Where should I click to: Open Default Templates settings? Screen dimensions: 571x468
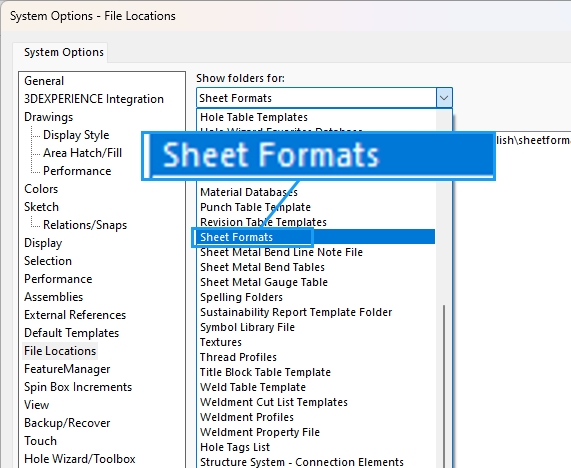(x=72, y=333)
